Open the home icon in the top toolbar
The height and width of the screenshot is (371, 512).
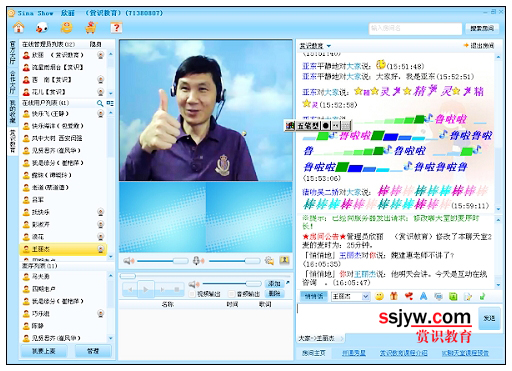coord(19,27)
